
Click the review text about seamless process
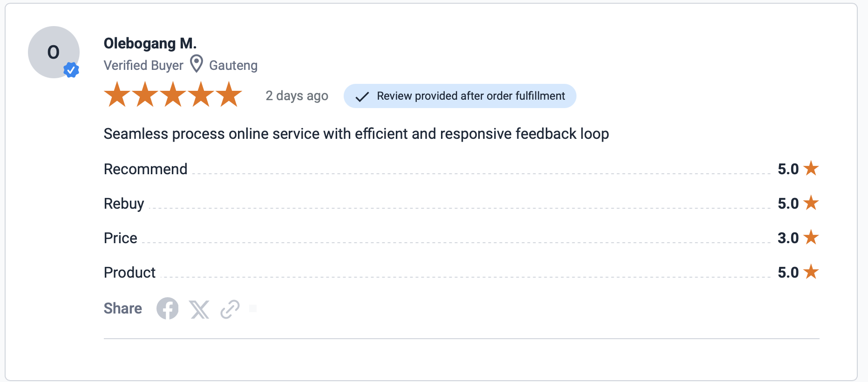pyautogui.click(x=356, y=134)
